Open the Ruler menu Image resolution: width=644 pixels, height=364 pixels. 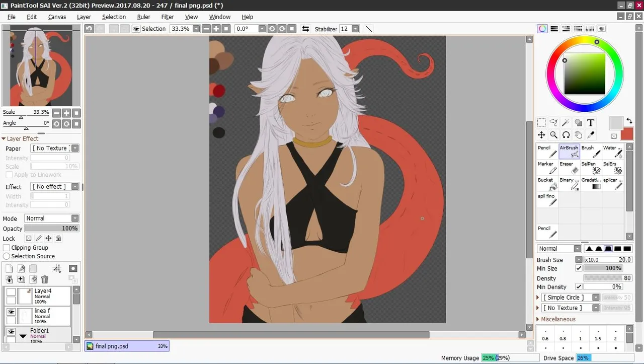(x=143, y=17)
